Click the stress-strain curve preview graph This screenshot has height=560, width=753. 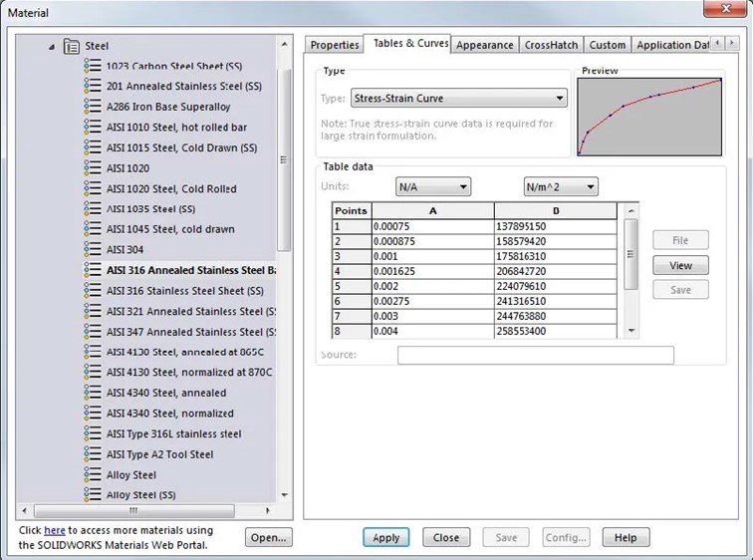[x=649, y=116]
